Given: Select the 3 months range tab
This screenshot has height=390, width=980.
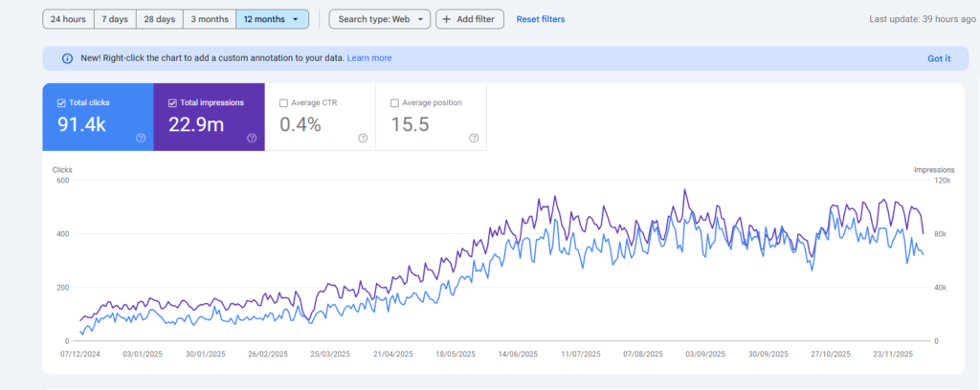Looking at the screenshot, I should (x=209, y=19).
